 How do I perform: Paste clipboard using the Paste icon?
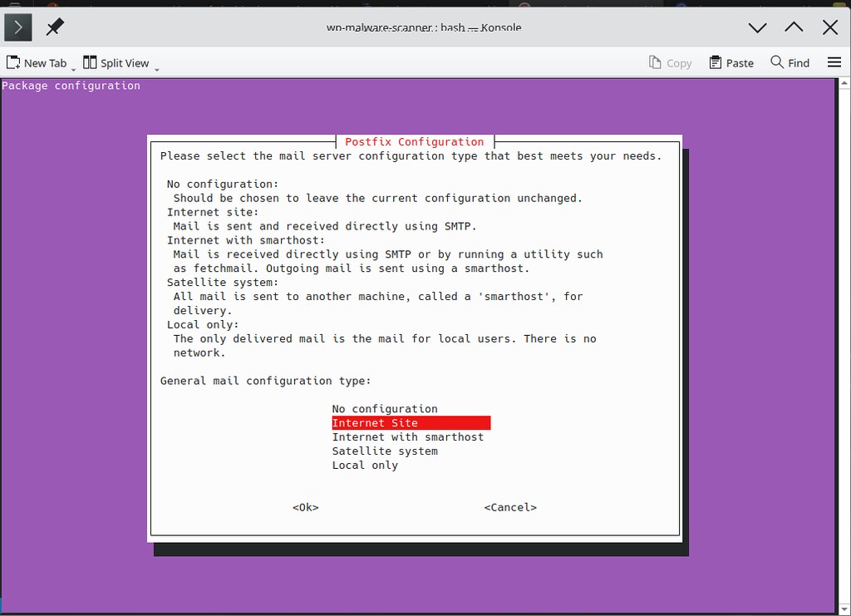[716, 62]
